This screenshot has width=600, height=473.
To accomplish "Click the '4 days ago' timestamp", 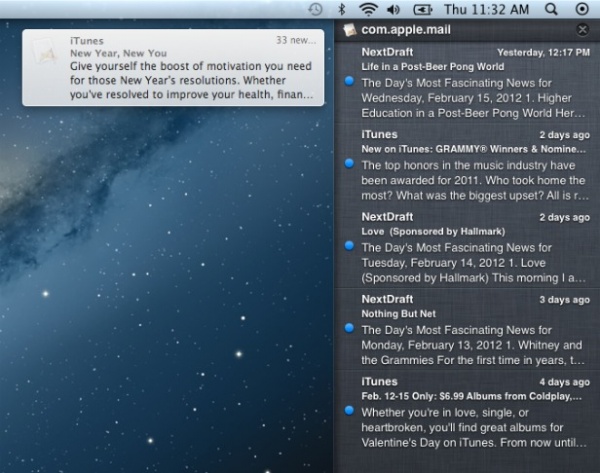I will [564, 382].
